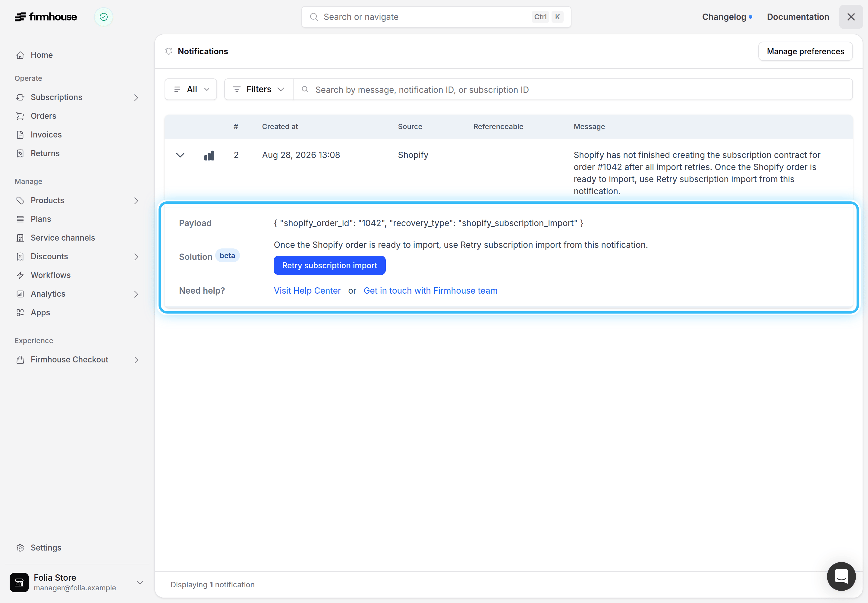Click the notification search field
Screen dimensions: 868x603
pyautogui.click(x=573, y=90)
